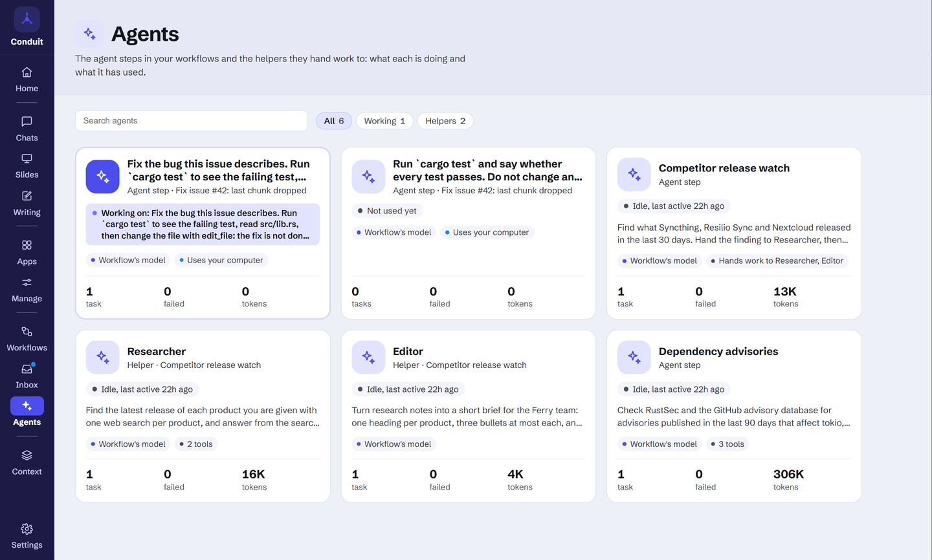Screen dimensions: 932x560
Task: Open the Editor agent title
Action: tap(408, 351)
